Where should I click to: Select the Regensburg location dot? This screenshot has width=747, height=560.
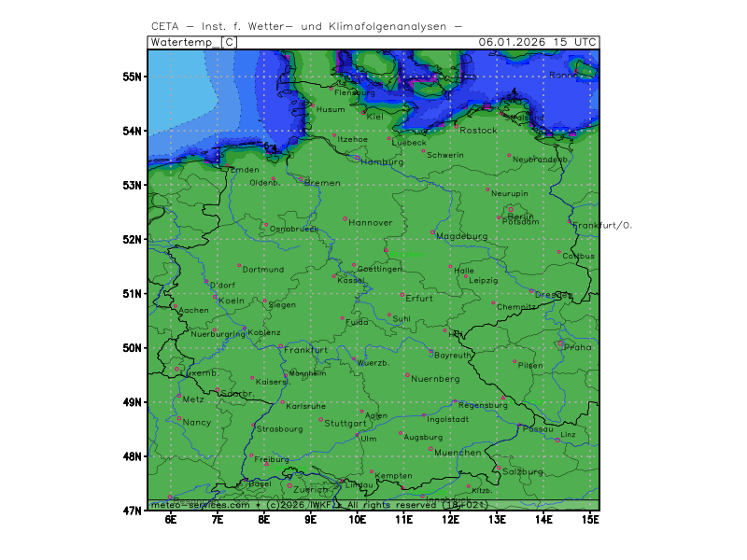pyautogui.click(x=455, y=401)
